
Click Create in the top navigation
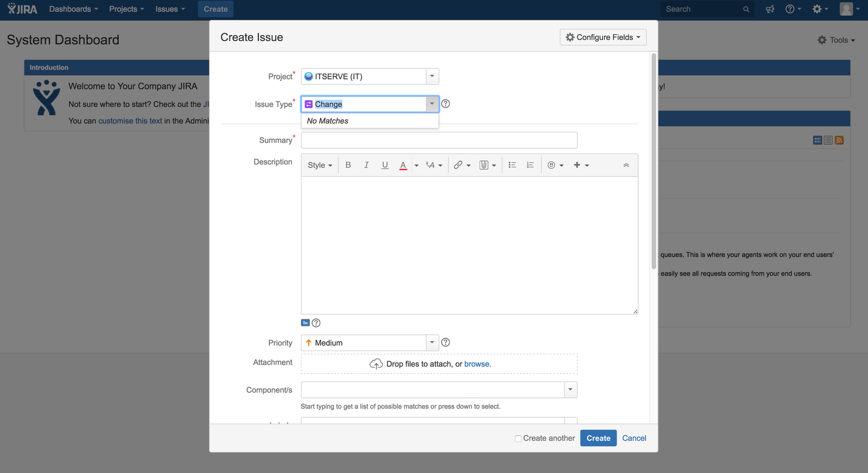coord(216,9)
